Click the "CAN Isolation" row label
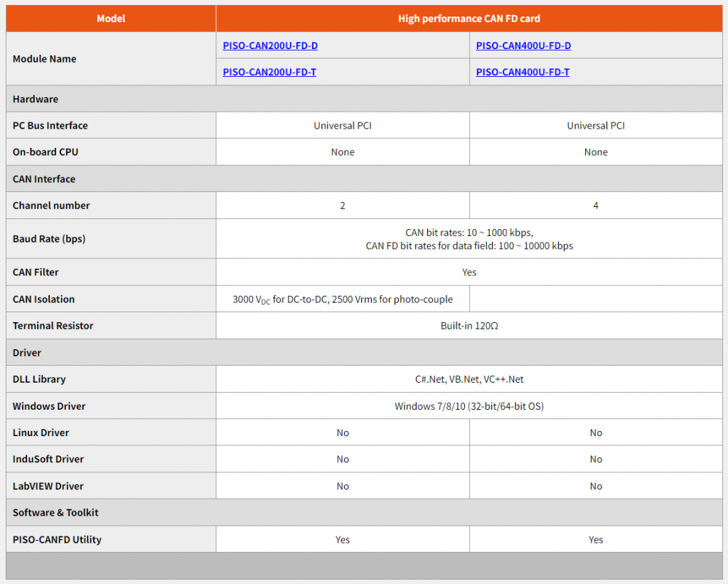The image size is (728, 584). click(43, 299)
